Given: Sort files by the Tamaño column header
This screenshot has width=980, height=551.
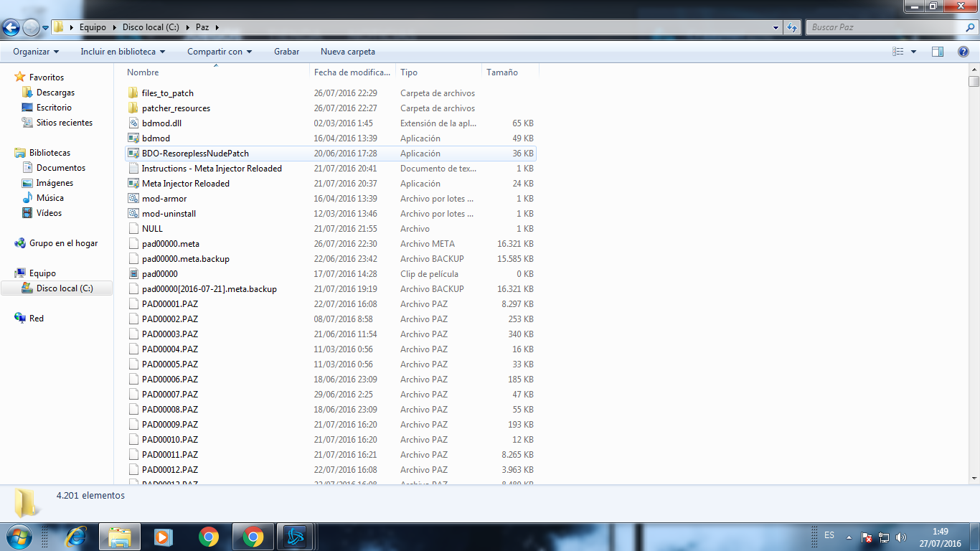Looking at the screenshot, I should (502, 72).
